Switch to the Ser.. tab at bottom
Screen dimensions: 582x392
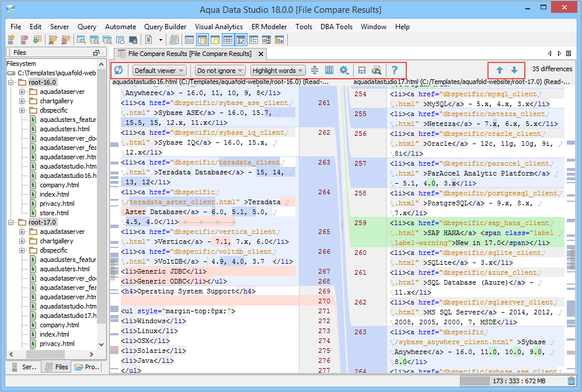click(24, 367)
